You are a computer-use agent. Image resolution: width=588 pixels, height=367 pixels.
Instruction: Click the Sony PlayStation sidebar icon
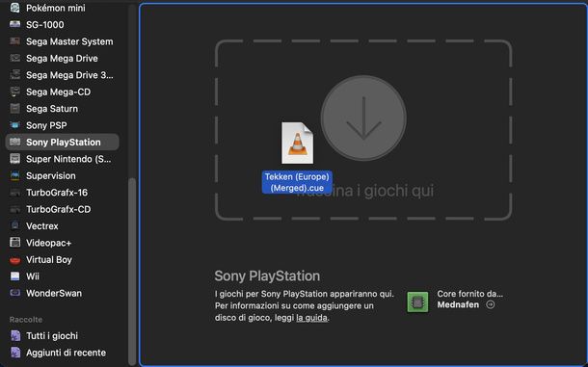coord(15,142)
